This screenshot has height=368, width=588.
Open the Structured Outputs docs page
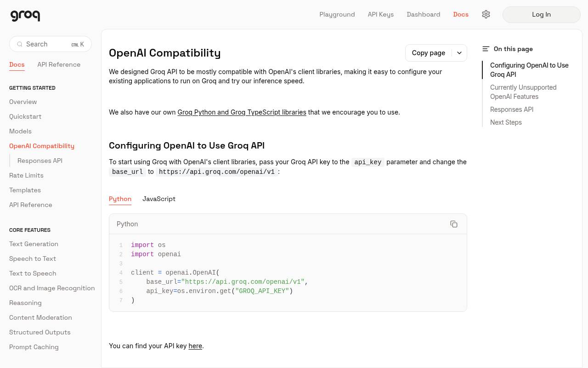pyautogui.click(x=40, y=332)
